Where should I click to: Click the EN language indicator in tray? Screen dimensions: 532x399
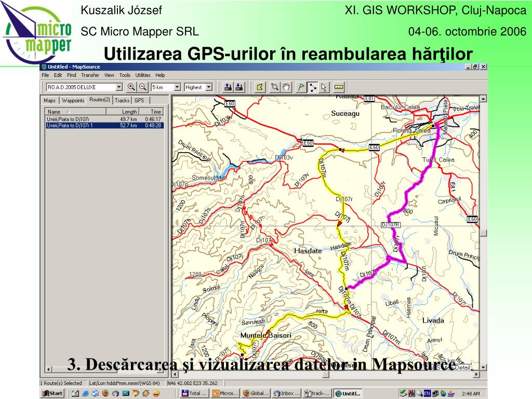click(427, 393)
